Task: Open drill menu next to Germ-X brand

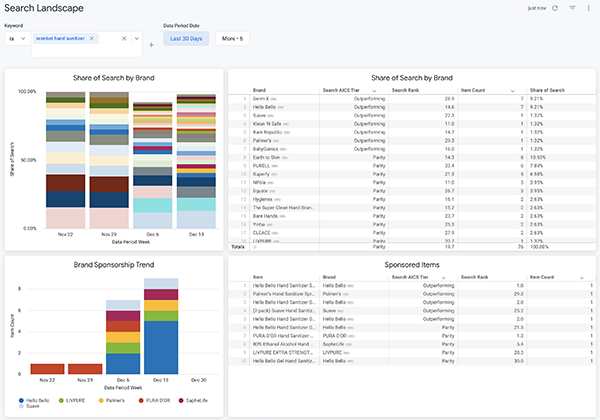Action: pyautogui.click(x=274, y=99)
